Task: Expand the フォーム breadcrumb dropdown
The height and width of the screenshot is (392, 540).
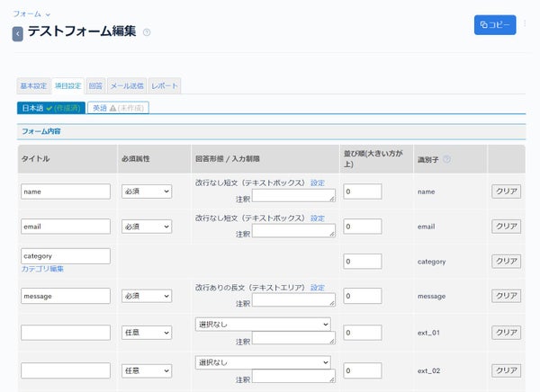Action: tap(31, 14)
